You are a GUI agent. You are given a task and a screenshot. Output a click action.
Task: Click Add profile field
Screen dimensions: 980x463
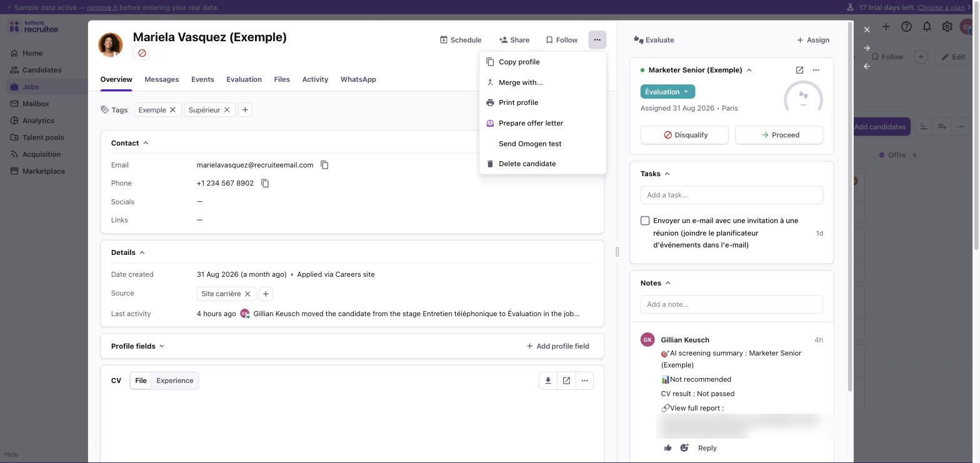coord(557,346)
